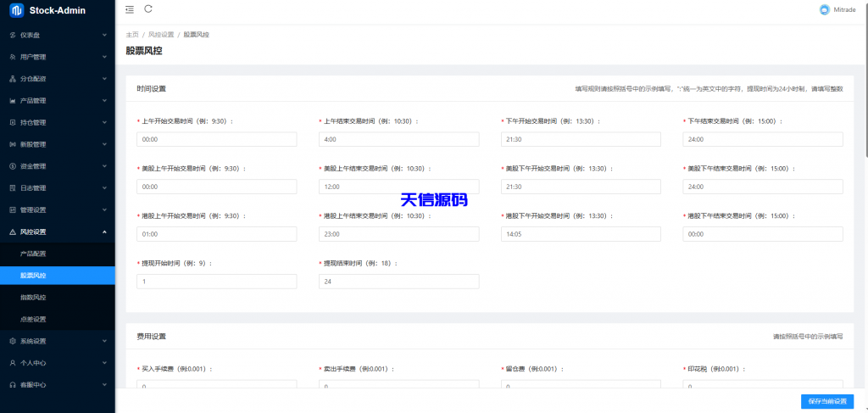Click the 港股下午结束交易时间 input field
This screenshot has height=413, width=868.
[763, 234]
